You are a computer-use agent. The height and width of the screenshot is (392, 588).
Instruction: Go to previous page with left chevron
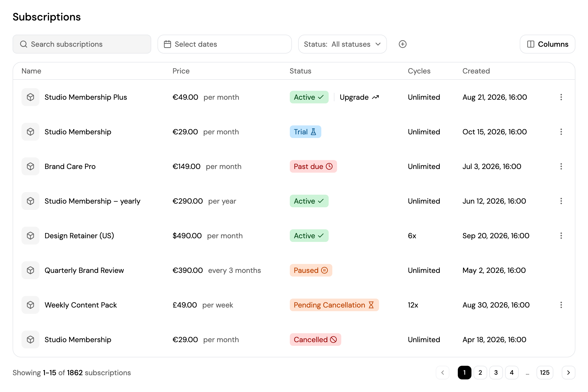[x=443, y=373]
